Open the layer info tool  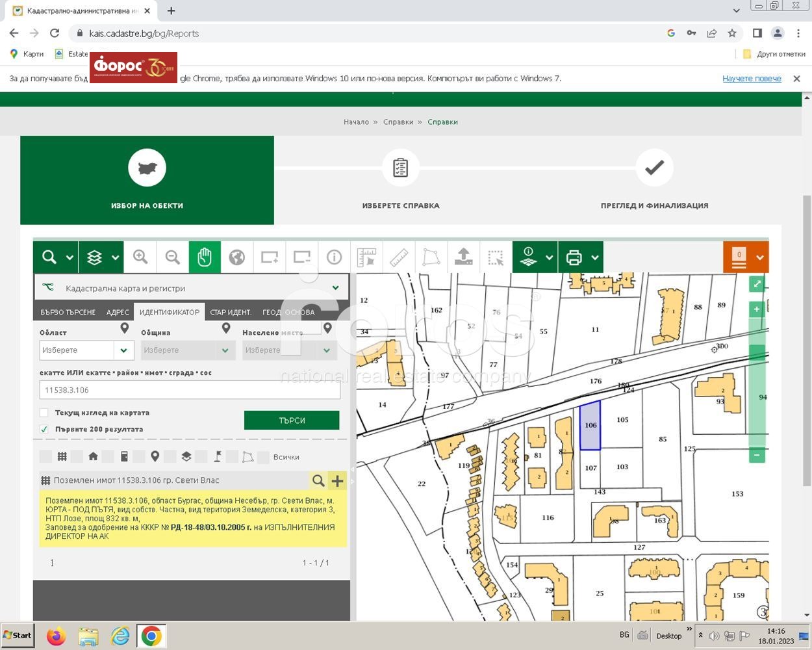click(x=528, y=257)
